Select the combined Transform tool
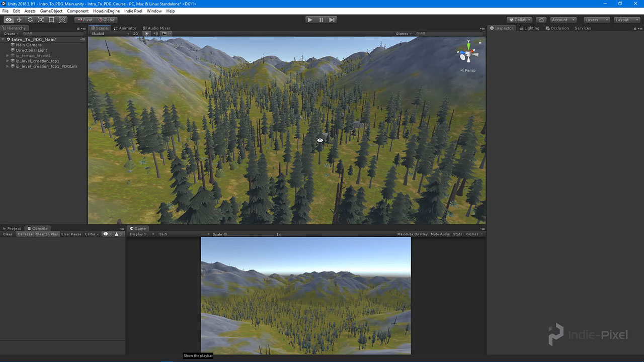Image resolution: width=644 pixels, height=362 pixels. (x=62, y=20)
